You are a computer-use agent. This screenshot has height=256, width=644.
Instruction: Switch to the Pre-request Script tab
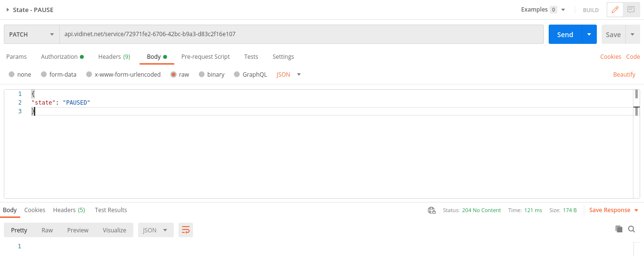pos(206,57)
